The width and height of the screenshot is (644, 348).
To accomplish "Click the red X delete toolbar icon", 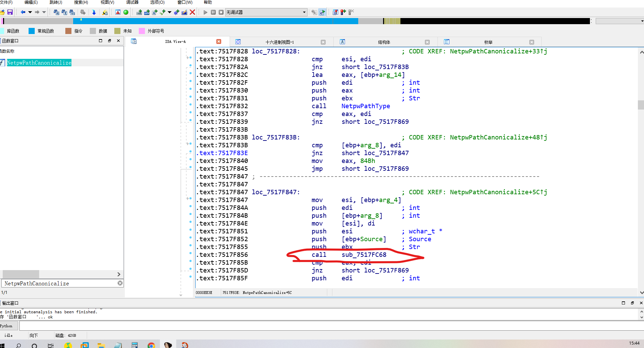I will (x=192, y=12).
